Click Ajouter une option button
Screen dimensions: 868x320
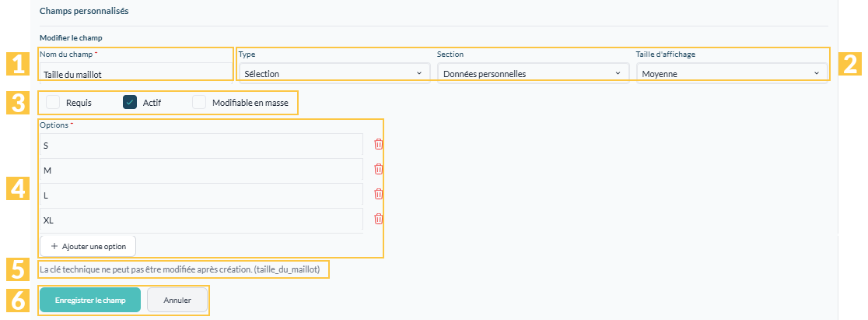[x=87, y=246]
